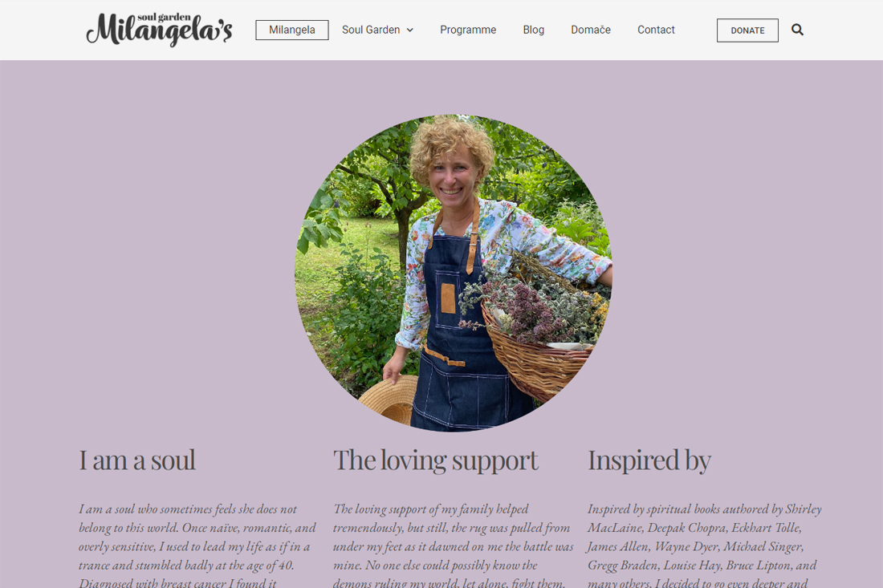Open the search magnifier icon
The width and height of the screenshot is (883, 588).
[x=797, y=30]
